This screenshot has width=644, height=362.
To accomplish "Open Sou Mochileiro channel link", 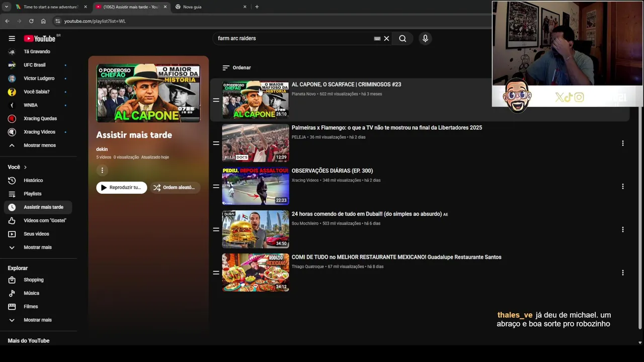I will [x=305, y=224].
